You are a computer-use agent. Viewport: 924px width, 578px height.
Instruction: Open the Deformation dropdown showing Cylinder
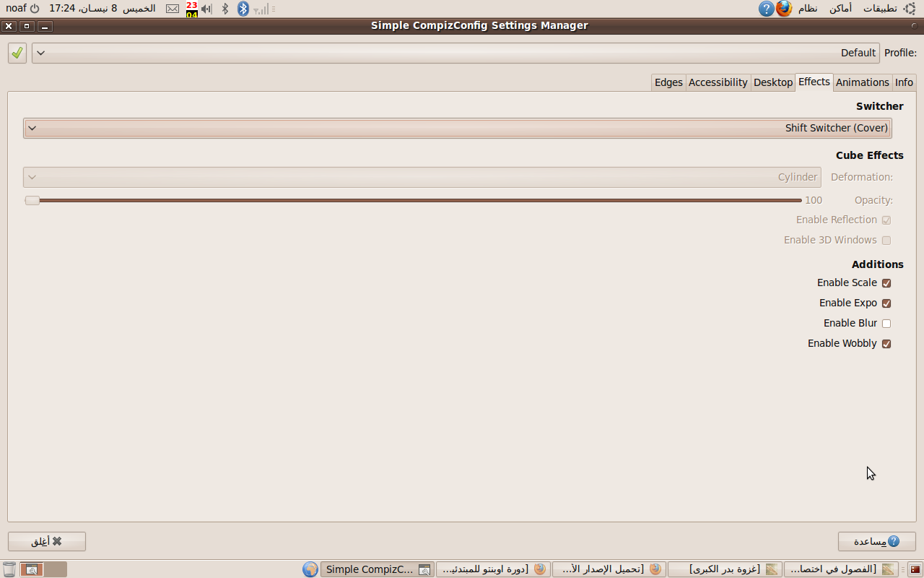422,177
